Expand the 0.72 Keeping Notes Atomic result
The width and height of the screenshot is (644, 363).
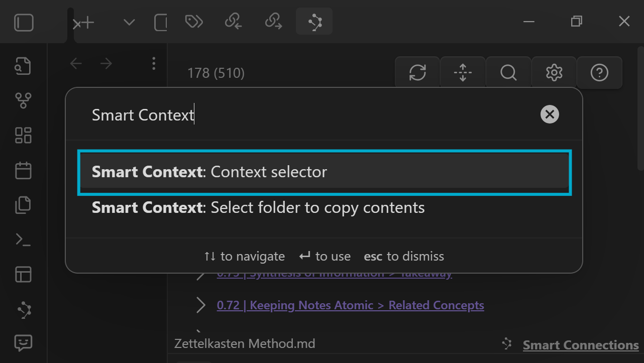(x=200, y=305)
